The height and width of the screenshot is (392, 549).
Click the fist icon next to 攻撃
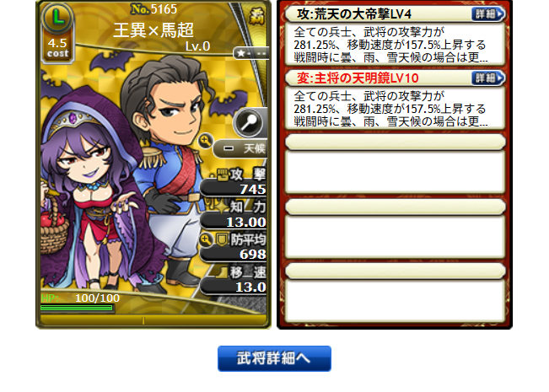click(222, 175)
